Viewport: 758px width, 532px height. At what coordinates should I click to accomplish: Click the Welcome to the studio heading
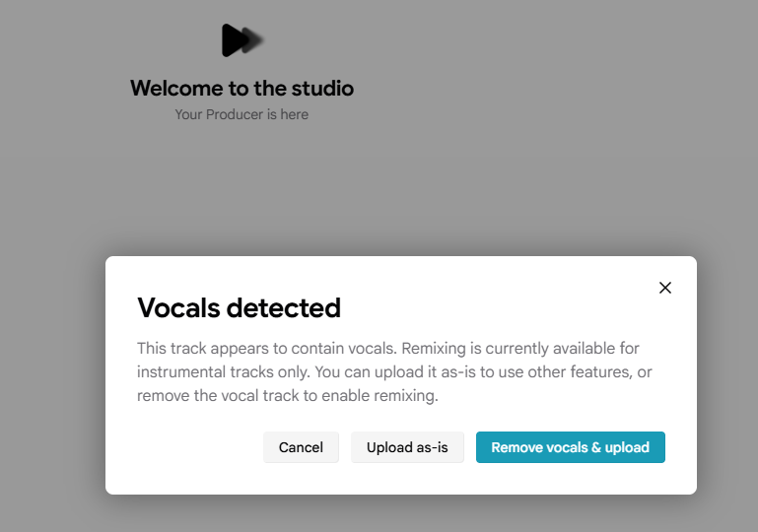pos(241,89)
